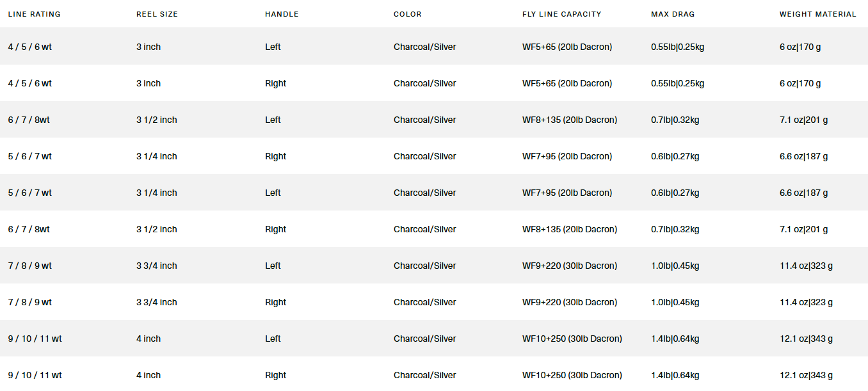This screenshot has width=868, height=391.
Task: Click the 3 1/2 inch reel size in the Left-handle row
Action: 156,120
